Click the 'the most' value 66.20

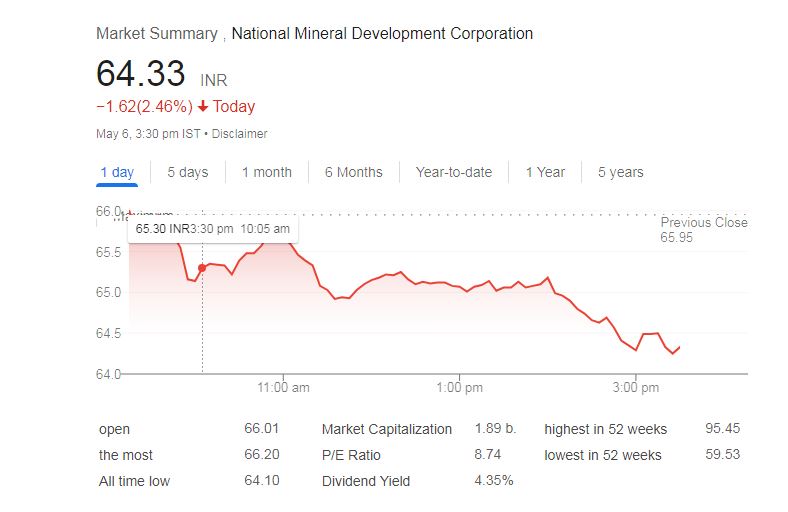click(261, 454)
